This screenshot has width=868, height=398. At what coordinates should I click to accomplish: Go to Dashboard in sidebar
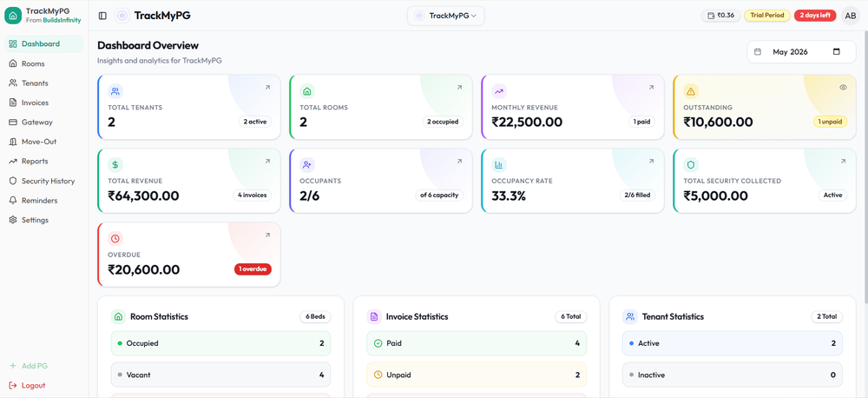tap(43, 43)
